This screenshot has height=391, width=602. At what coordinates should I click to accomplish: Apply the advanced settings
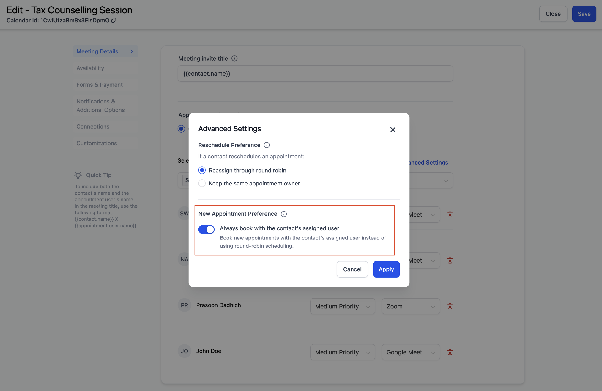386,269
